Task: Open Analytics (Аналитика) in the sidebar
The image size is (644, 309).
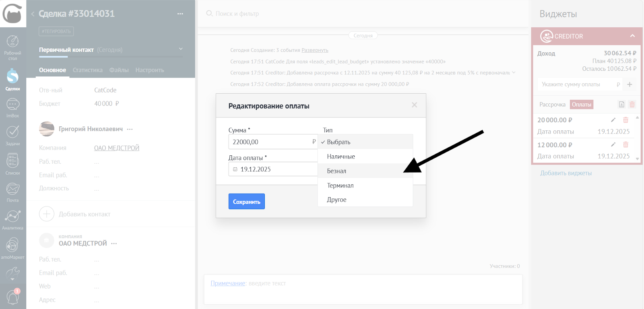Action: click(x=12, y=219)
